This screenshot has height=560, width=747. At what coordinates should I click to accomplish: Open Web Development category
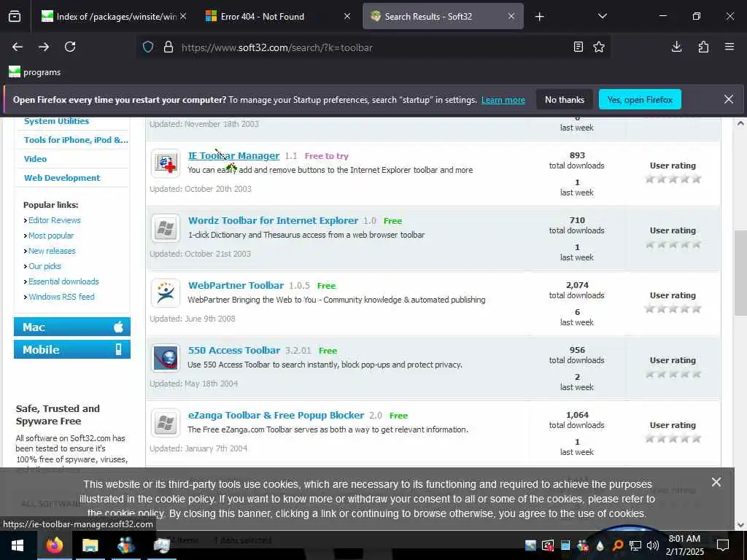[x=62, y=178]
